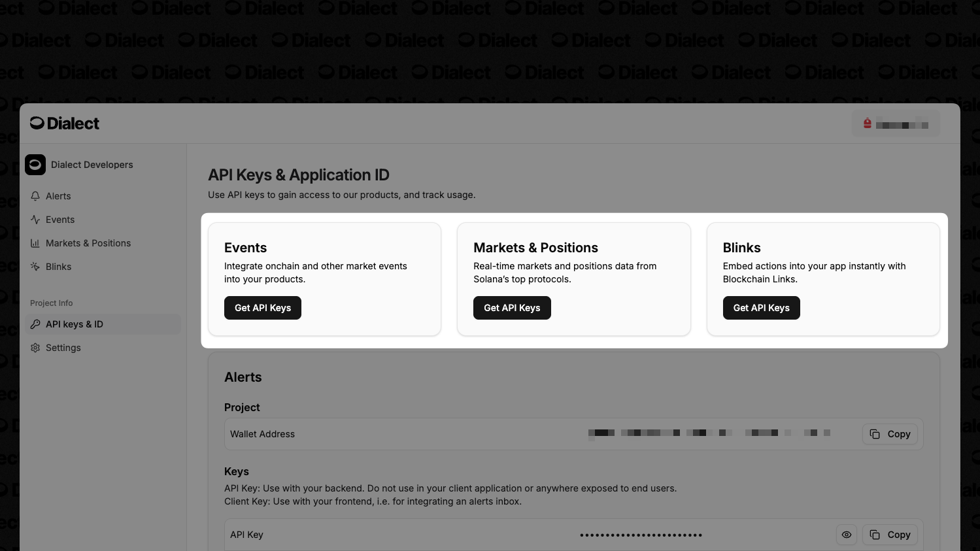Open Settings from the sidebar
The height and width of the screenshot is (551, 980).
click(103, 348)
